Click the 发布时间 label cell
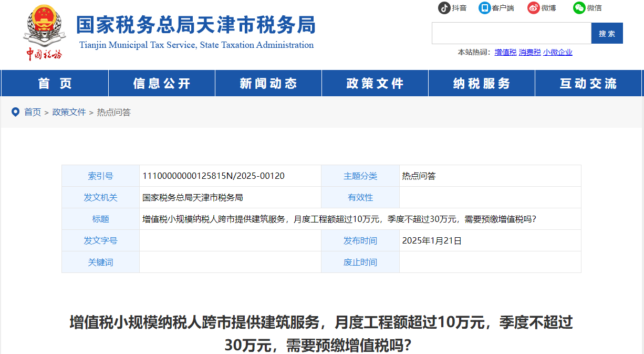The image size is (644, 354). [x=360, y=240]
